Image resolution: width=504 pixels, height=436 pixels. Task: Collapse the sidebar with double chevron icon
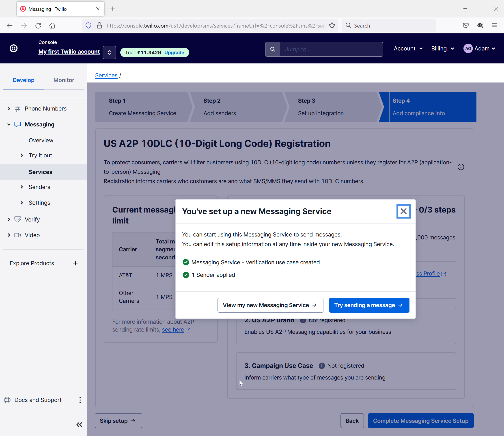click(79, 425)
